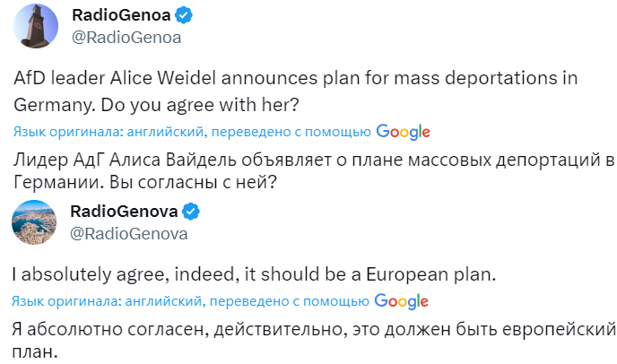Select the Russian translation 'Я абсолютно согласен'
Viewport: 617px width, 364px height.
pyautogui.click(x=313, y=341)
